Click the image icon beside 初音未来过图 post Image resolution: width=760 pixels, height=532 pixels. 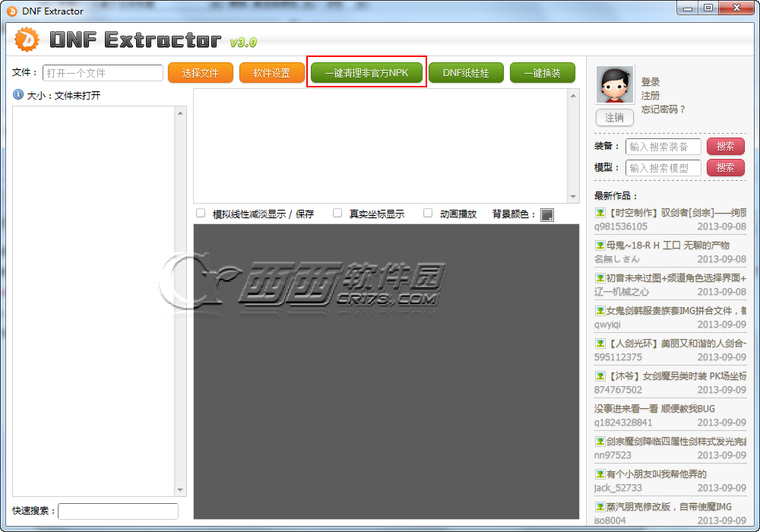point(600,278)
